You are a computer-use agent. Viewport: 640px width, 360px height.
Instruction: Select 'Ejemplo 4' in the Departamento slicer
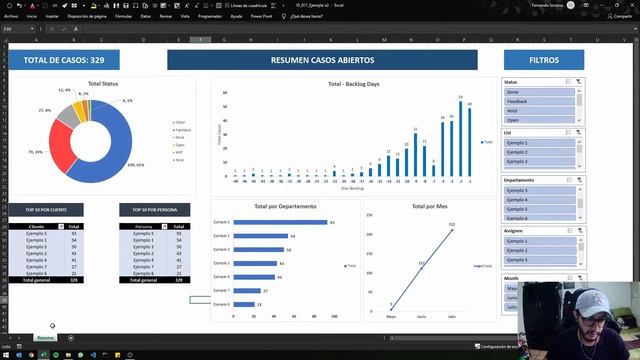click(540, 200)
